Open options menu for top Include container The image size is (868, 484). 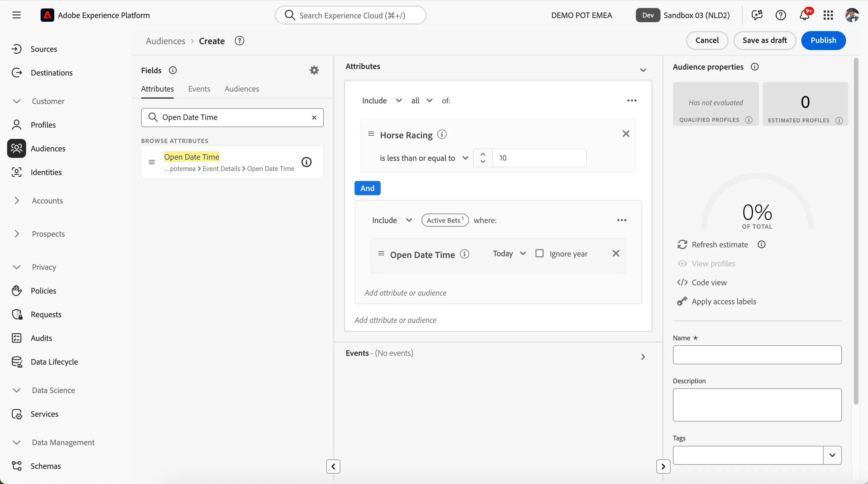(632, 101)
